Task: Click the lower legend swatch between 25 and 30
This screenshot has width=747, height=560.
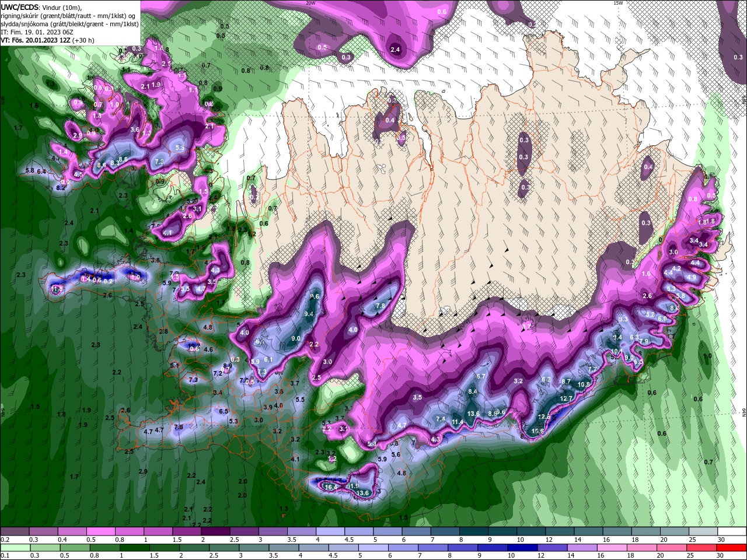Action: click(x=701, y=548)
